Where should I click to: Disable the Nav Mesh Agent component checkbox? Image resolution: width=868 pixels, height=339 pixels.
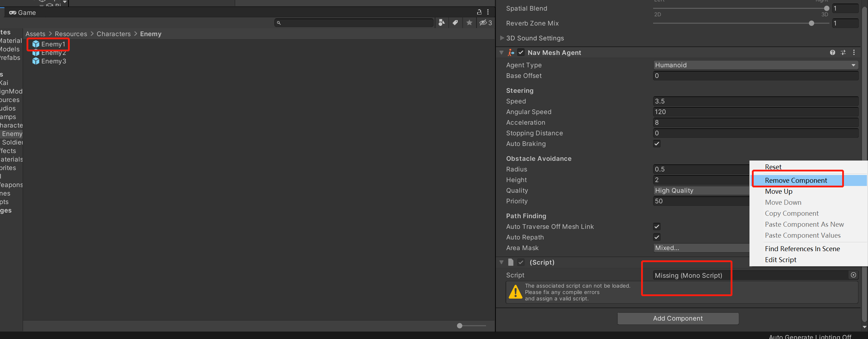click(x=521, y=52)
